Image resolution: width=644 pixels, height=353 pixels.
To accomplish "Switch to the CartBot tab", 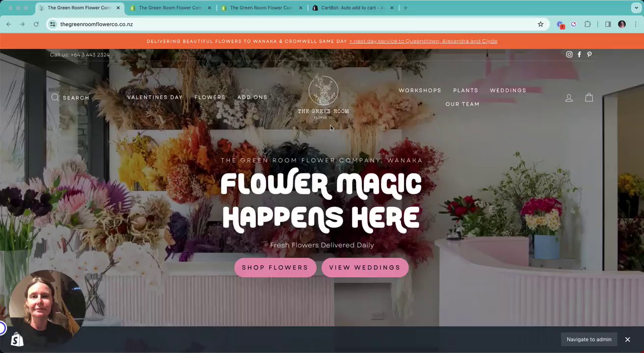I will (352, 8).
